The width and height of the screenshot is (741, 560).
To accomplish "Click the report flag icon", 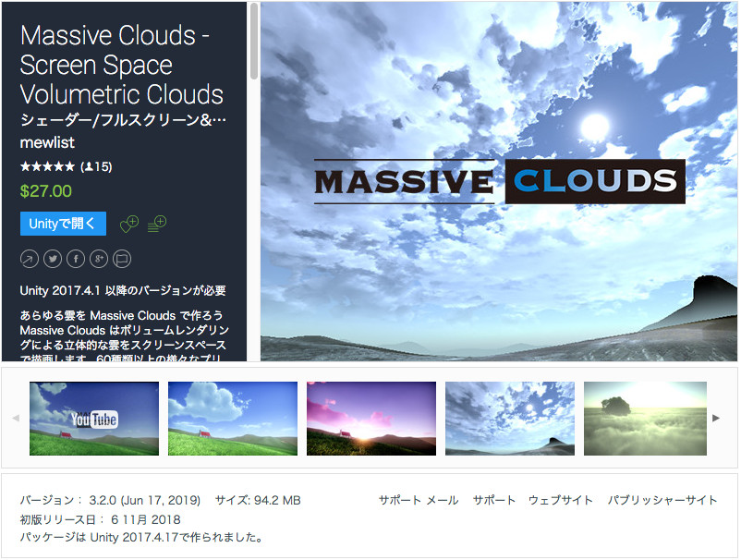I will [122, 259].
